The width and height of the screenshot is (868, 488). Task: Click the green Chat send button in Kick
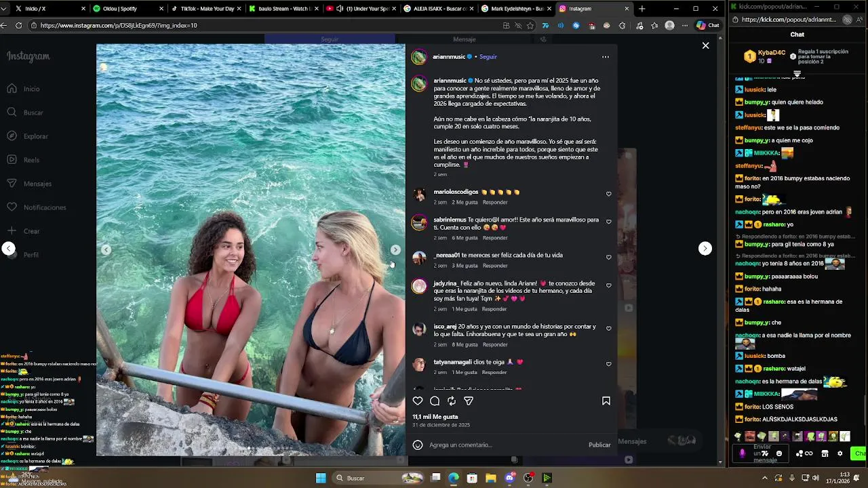(x=859, y=453)
